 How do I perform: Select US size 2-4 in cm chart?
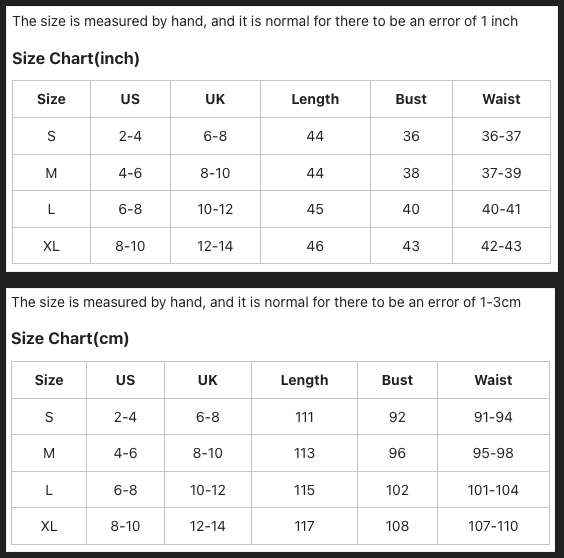click(125, 417)
